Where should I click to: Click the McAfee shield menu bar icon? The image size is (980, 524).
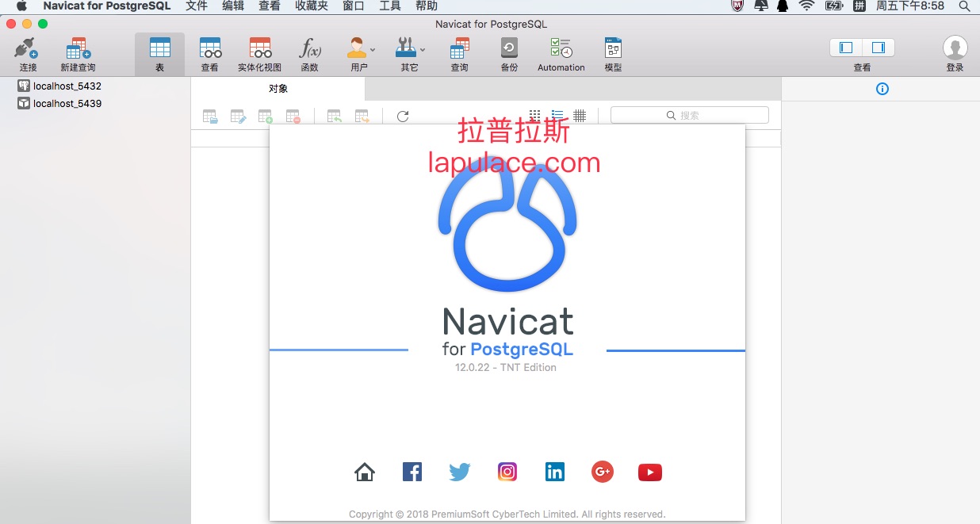737,6
